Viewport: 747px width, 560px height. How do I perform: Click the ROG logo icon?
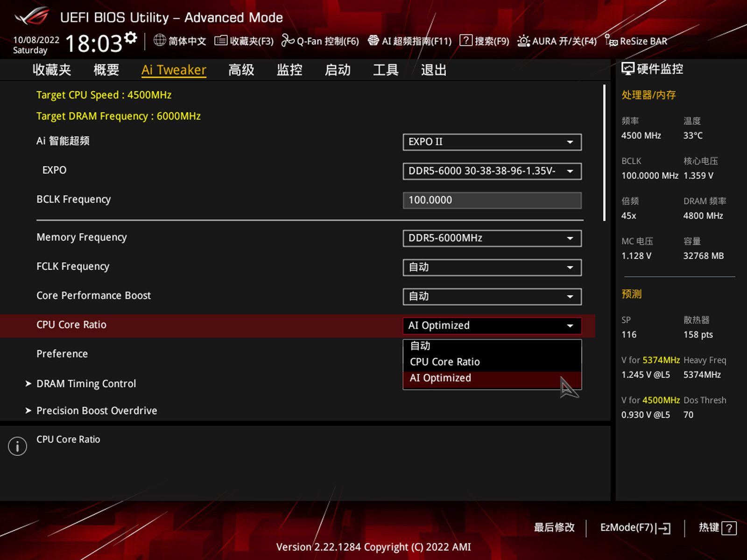(x=31, y=17)
